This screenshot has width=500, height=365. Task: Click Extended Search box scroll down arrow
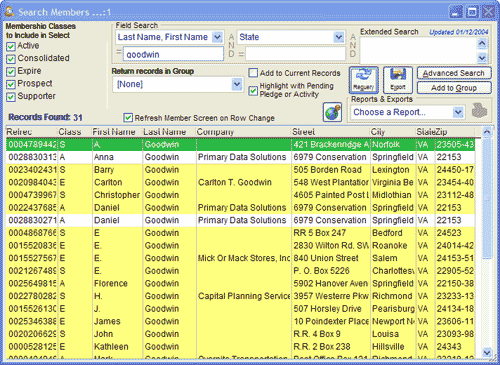[x=482, y=58]
